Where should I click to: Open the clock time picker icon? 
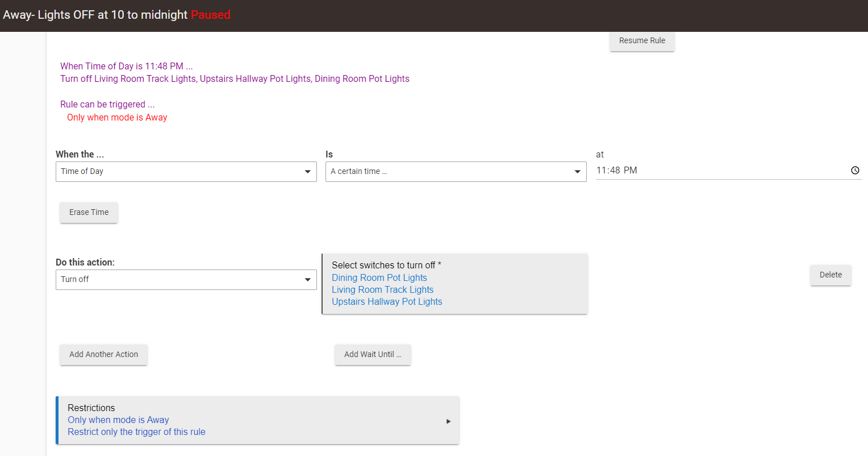pos(855,171)
